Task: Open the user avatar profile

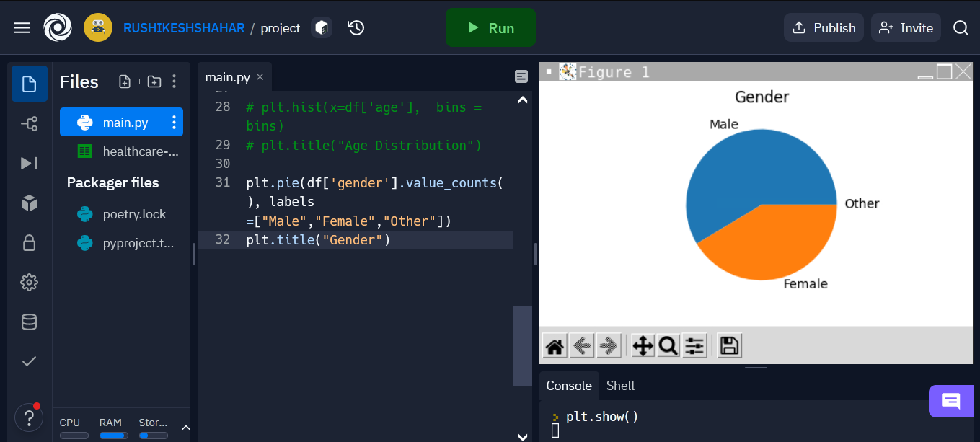Action: 98,27
